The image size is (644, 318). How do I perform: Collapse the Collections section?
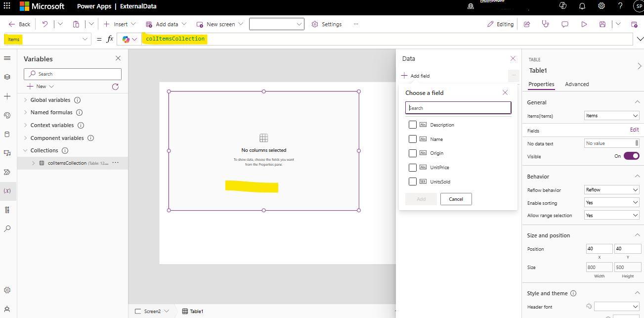26,150
